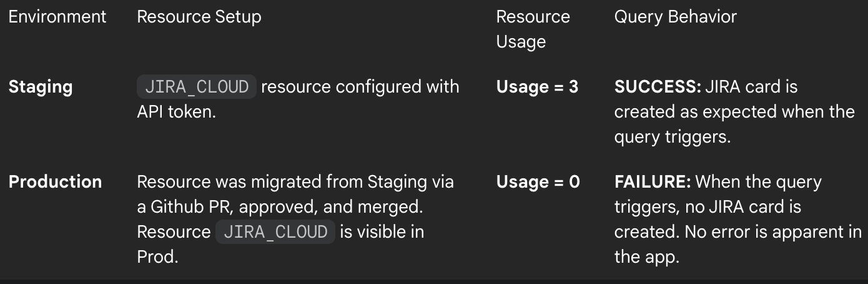Click the "query triggers." line in Staging row
The image size is (868, 284).
pos(672,137)
